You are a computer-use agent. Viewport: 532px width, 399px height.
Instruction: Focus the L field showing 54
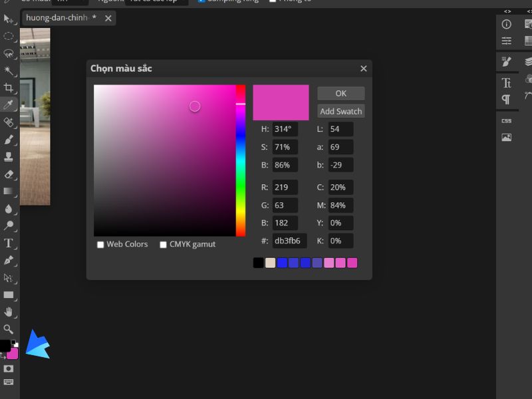(x=340, y=129)
